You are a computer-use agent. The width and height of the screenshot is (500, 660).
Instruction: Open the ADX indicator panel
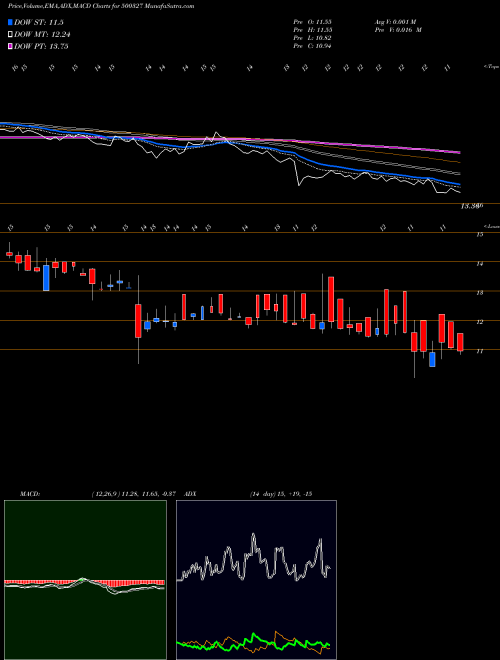[256, 580]
